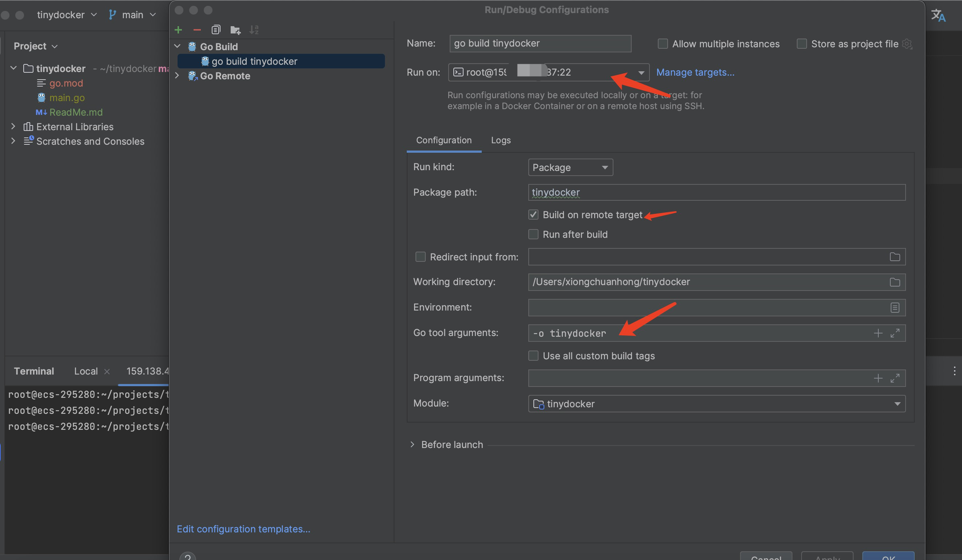Open the Environment variables editor icon

click(x=894, y=308)
